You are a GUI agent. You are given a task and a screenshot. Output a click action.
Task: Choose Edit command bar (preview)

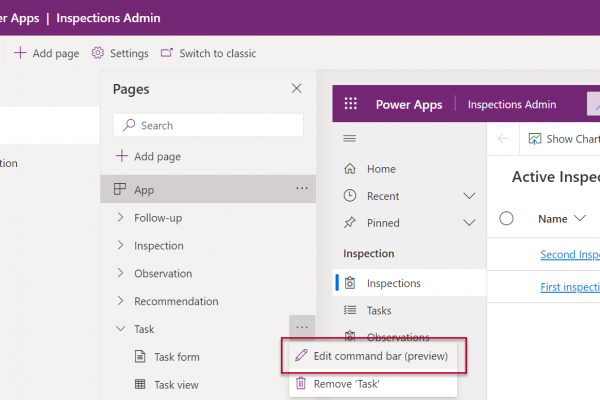coord(373,356)
